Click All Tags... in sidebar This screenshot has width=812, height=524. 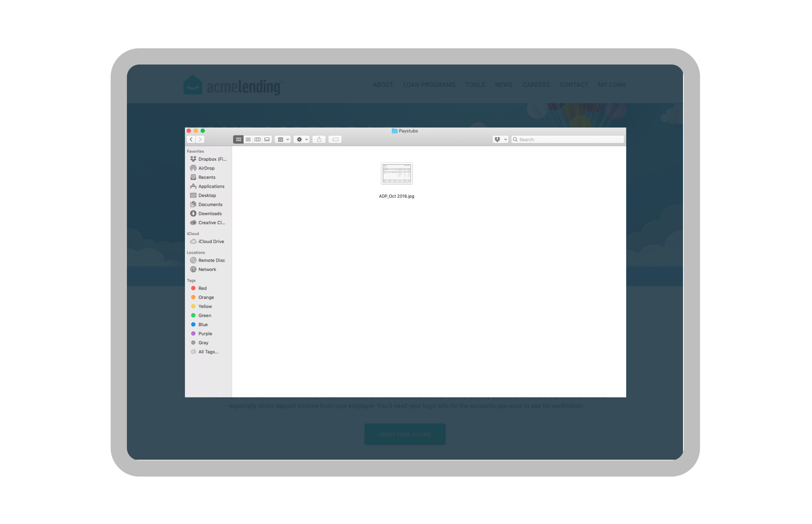coord(208,352)
